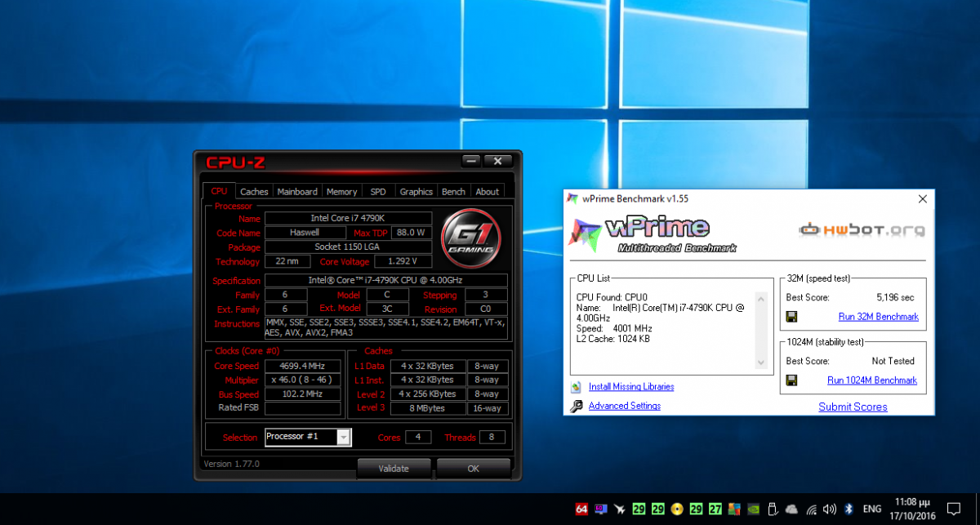Click the Not Tested score text

coord(893,361)
